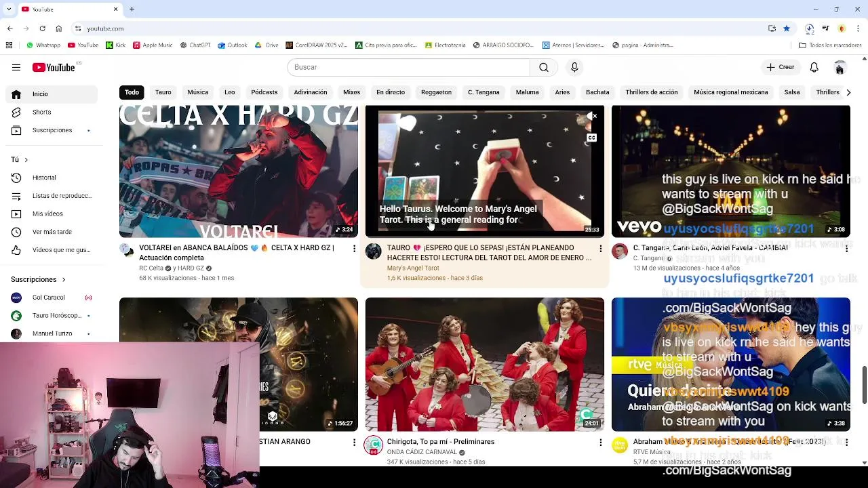Focus the Buscar search field
Screen dimensions: 868x488
point(408,67)
